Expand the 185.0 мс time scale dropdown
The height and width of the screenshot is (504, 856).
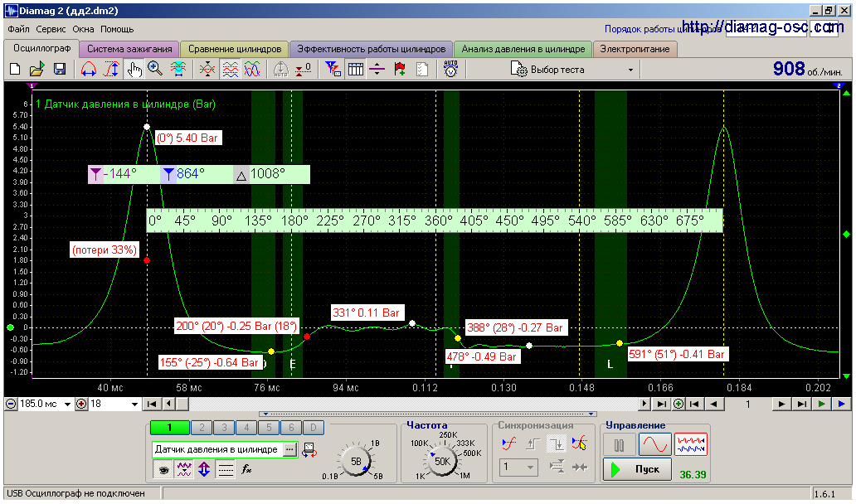68,405
